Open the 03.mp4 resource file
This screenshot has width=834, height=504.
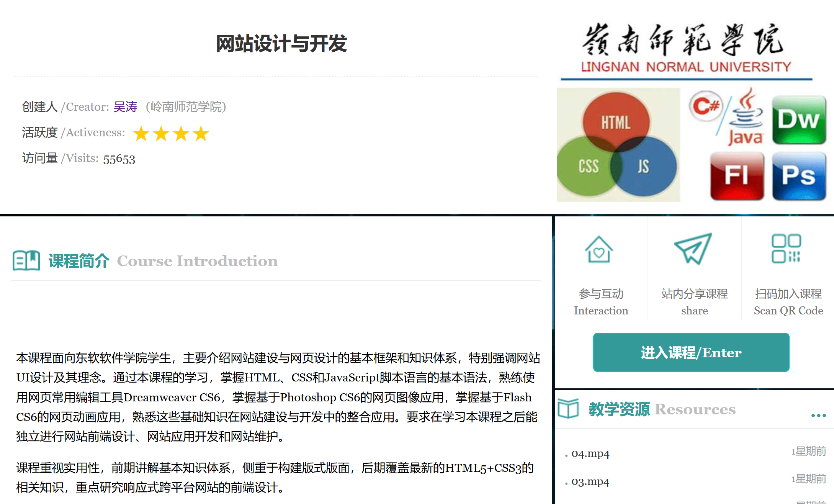point(590,481)
